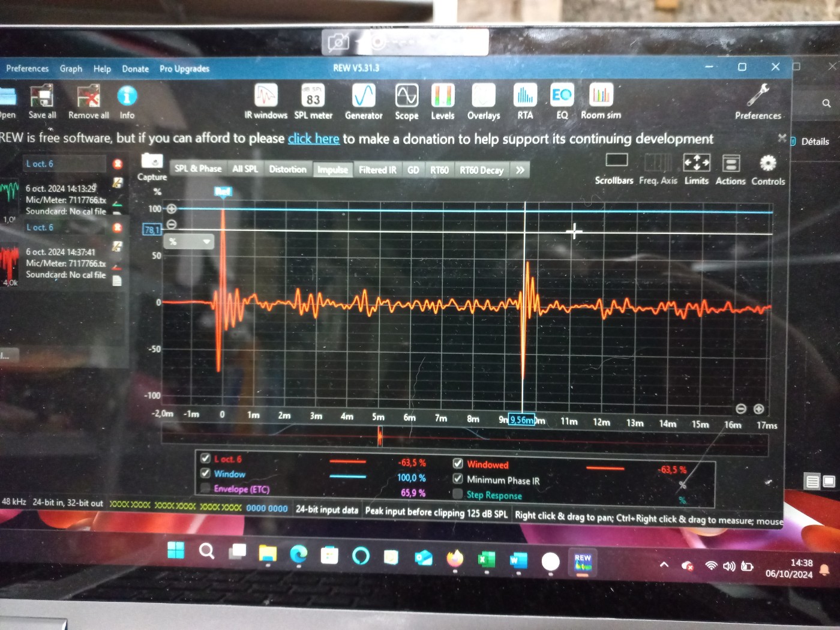This screenshot has height=630, width=840.
Task: Click the Windows Start button in taskbar
Action: coord(176,550)
